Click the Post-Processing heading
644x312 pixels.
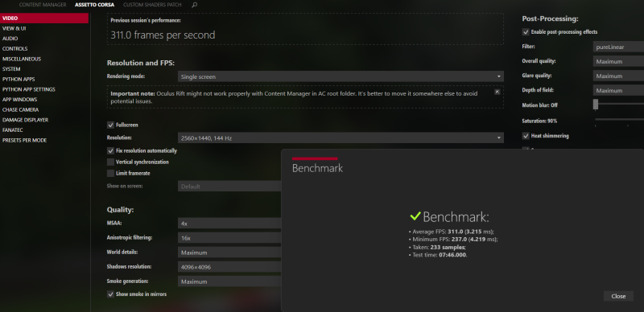point(550,18)
